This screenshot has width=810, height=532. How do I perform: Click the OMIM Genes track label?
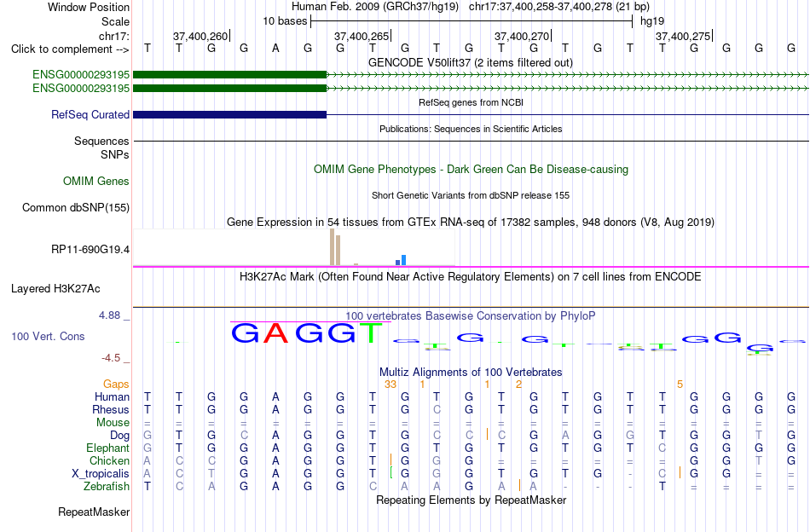(x=95, y=182)
